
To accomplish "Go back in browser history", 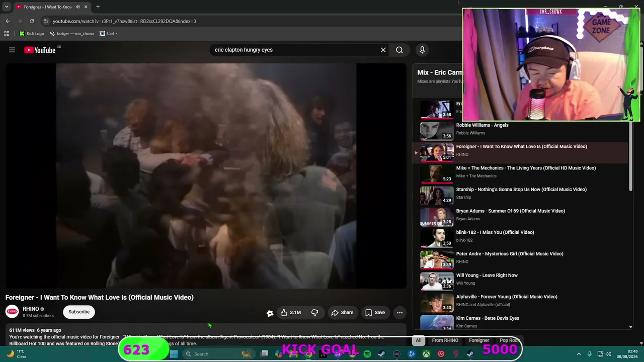I will [8, 21].
